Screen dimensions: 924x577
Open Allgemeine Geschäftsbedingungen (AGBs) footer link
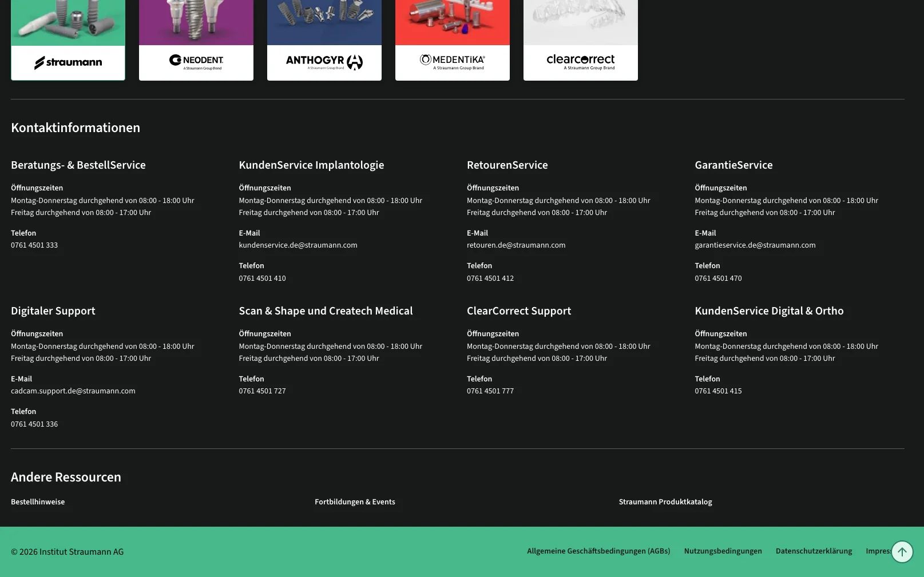[x=598, y=551]
